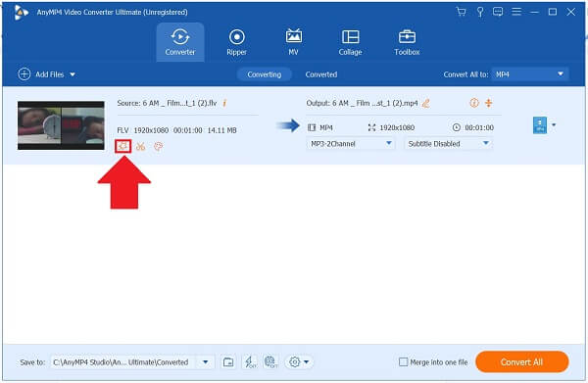This screenshot has width=588, height=383.
Task: Click the Add Files button
Action: tap(46, 74)
